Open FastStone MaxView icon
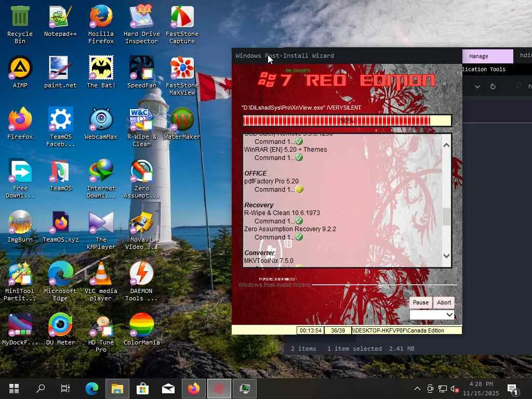532x399 pixels. pos(182,76)
